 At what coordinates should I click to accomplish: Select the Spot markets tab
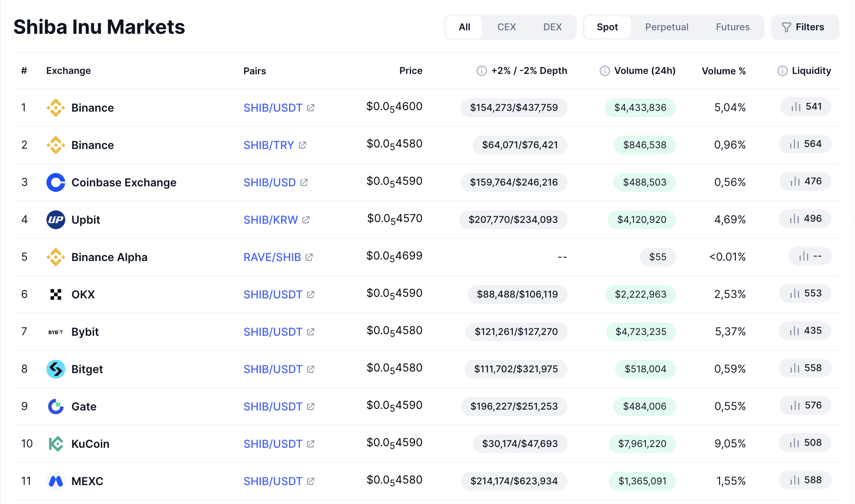[x=607, y=27]
